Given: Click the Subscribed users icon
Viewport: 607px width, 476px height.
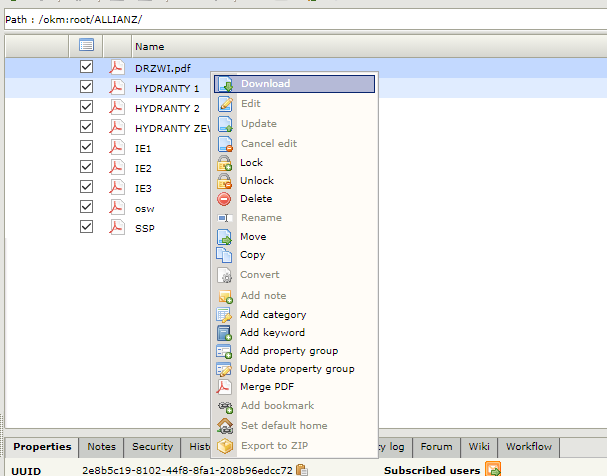Looking at the screenshot, I should coord(493,469).
